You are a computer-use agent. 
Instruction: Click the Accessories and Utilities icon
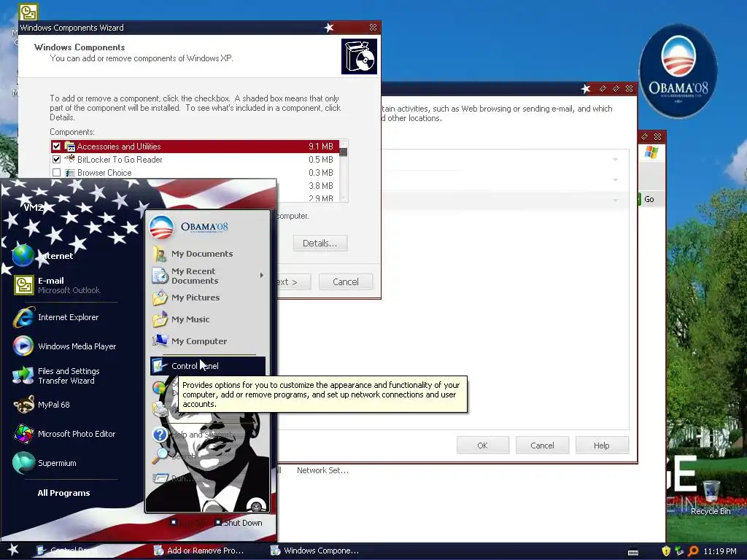click(70, 146)
